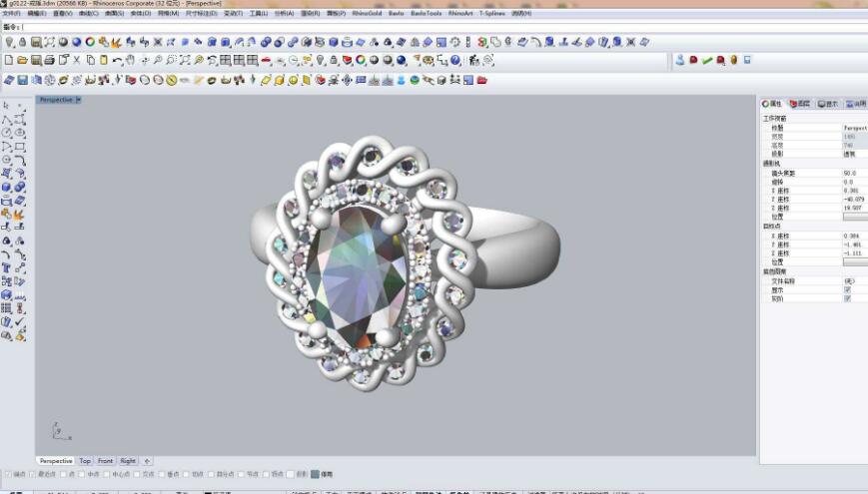Select the text object tool (T icon)
Viewport: 868px width, 494px height.
7,267
